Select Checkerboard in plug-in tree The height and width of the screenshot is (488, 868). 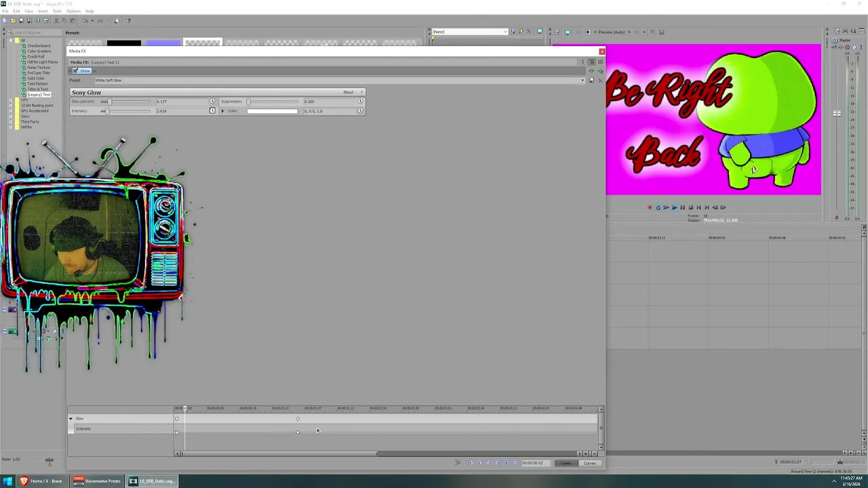39,45
